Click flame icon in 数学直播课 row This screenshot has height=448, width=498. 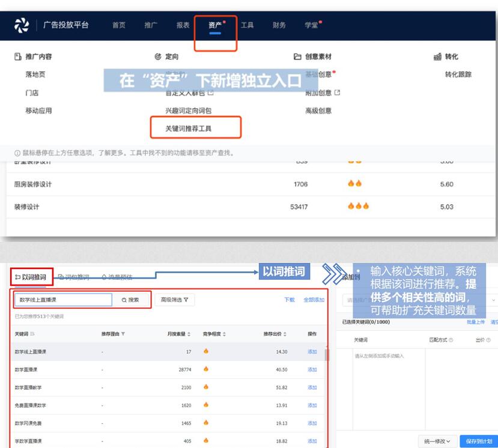coord(206,369)
